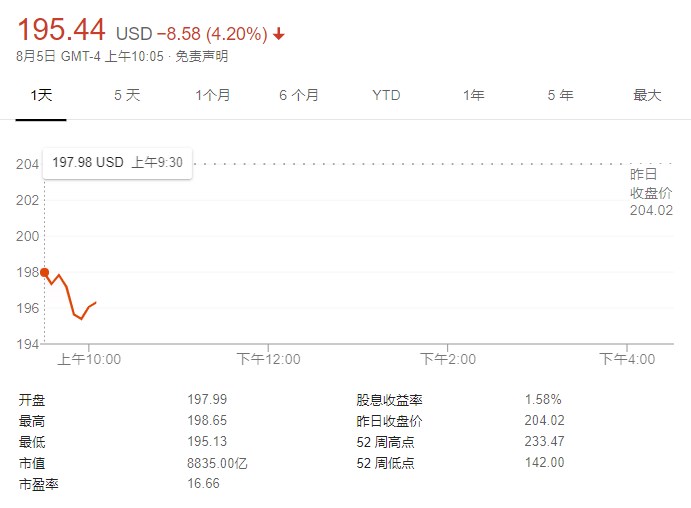Click the 197.98 USD chart tooltip
Image resolution: width=691 pixels, height=508 pixels.
click(x=117, y=162)
